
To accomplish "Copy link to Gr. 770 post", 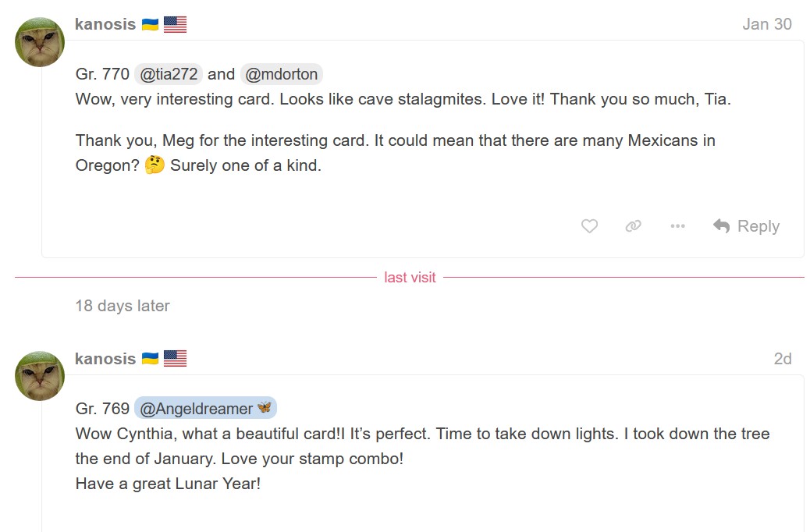I will (633, 226).
